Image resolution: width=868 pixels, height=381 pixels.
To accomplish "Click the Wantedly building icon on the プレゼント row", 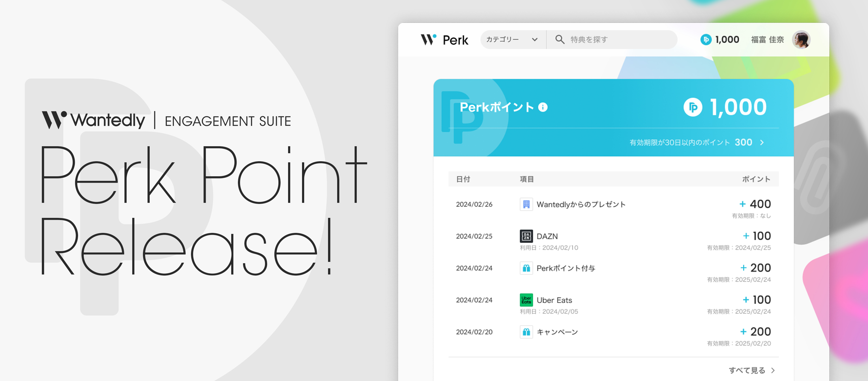I will click(x=526, y=204).
